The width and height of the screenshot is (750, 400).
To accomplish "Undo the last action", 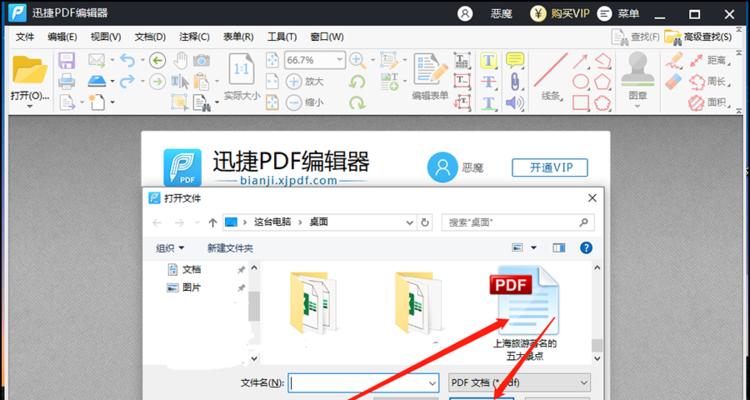I will tap(127, 60).
